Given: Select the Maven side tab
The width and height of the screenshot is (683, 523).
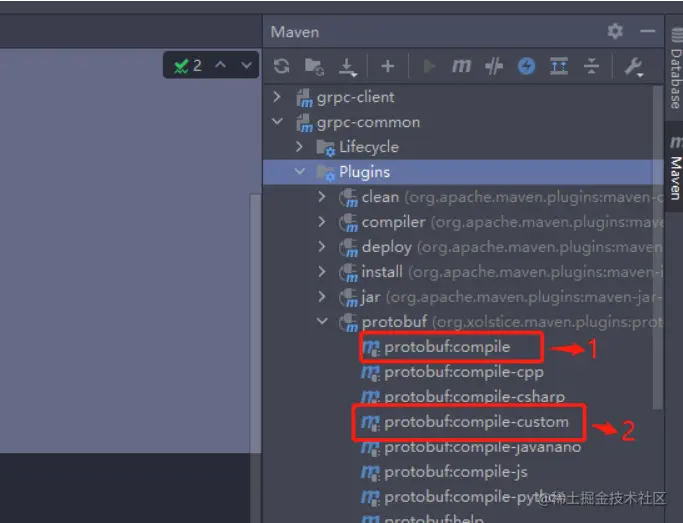Looking at the screenshot, I should click(x=675, y=168).
